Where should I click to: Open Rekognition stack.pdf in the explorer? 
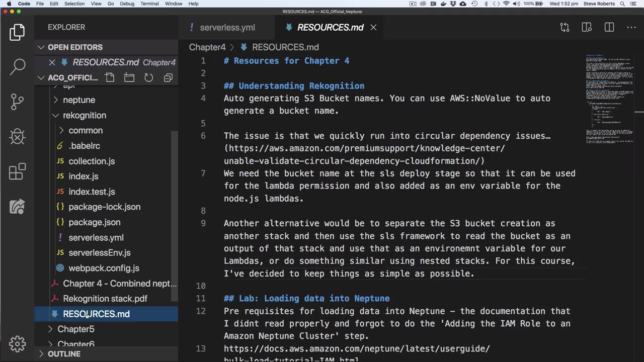click(x=105, y=299)
